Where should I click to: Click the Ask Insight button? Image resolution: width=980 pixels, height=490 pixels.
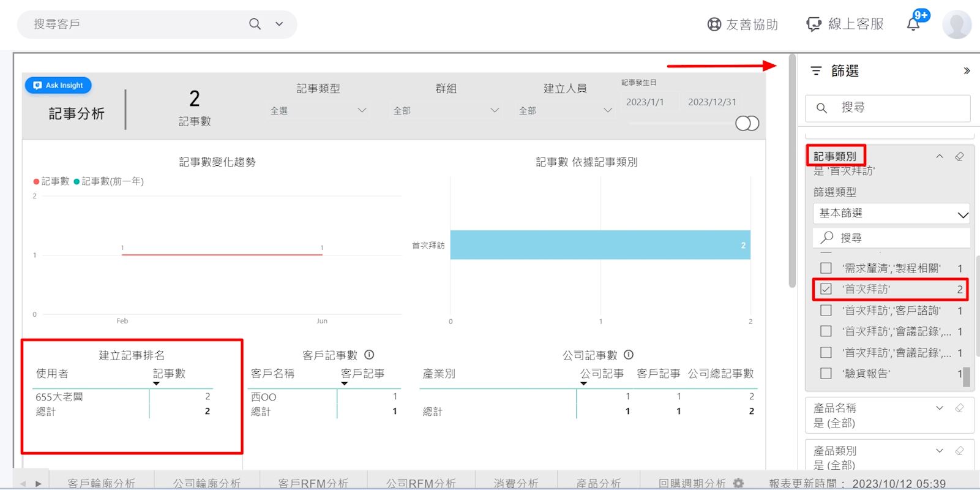(x=58, y=85)
